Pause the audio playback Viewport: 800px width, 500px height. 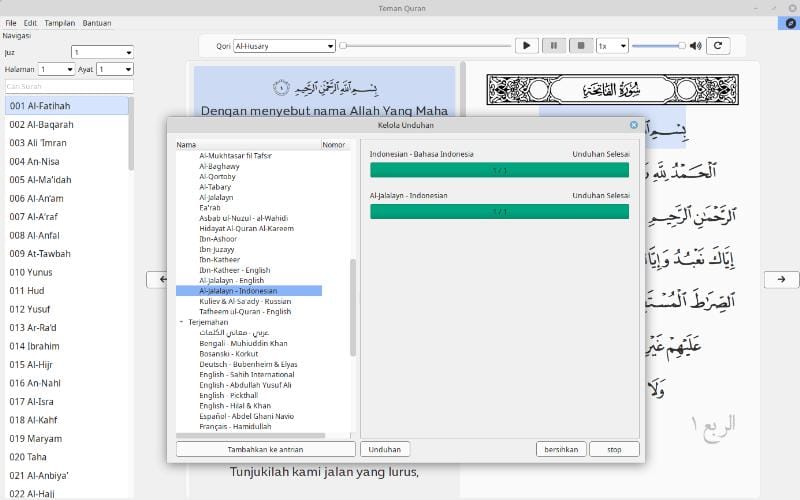click(x=554, y=46)
